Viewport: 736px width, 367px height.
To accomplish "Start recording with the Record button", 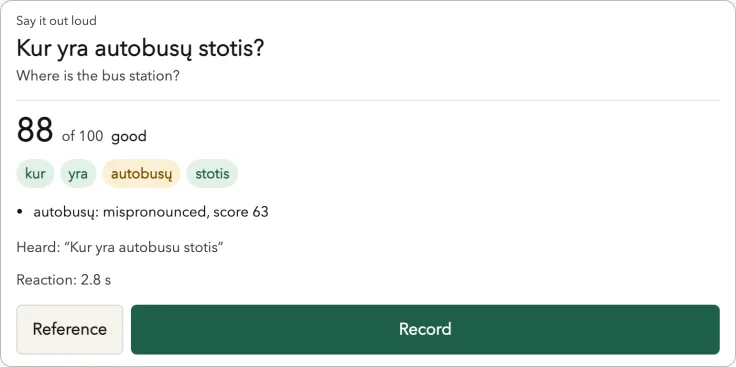I will point(425,329).
